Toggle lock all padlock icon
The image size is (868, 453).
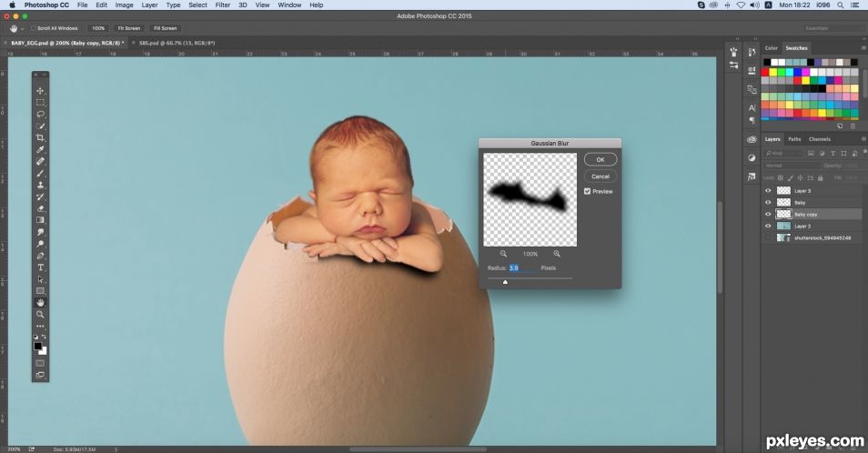[821, 178]
